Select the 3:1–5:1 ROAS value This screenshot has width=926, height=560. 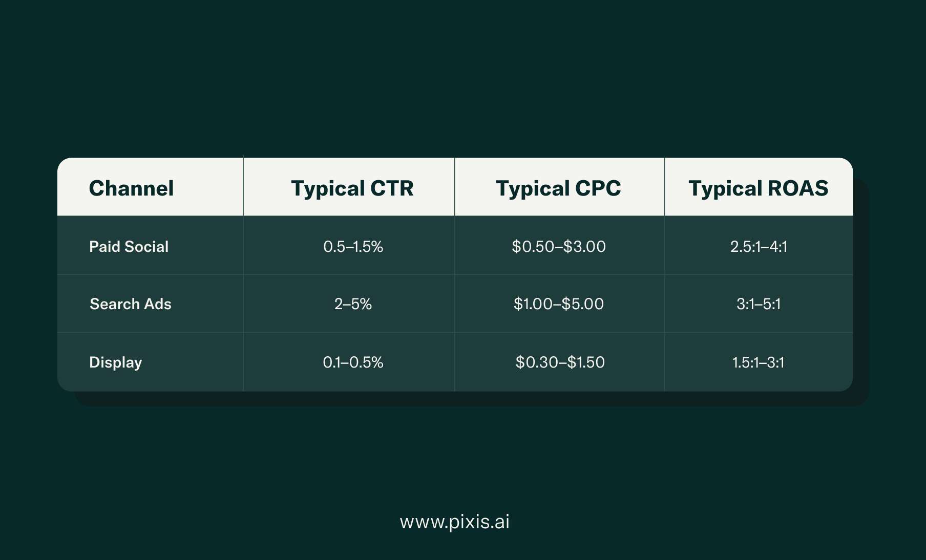click(x=759, y=304)
